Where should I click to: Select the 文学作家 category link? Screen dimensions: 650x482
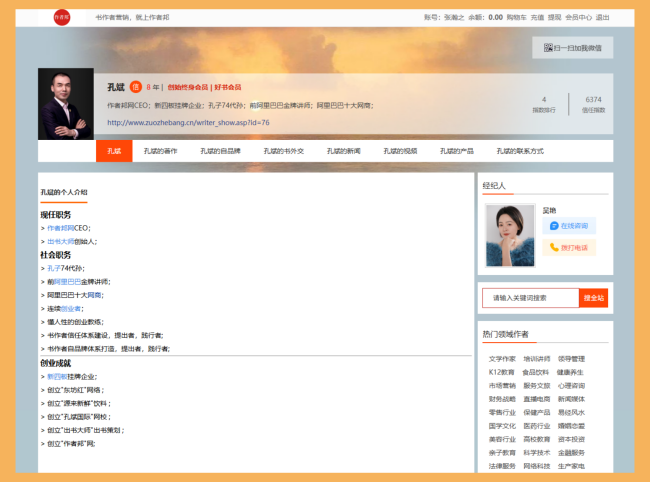click(502, 358)
